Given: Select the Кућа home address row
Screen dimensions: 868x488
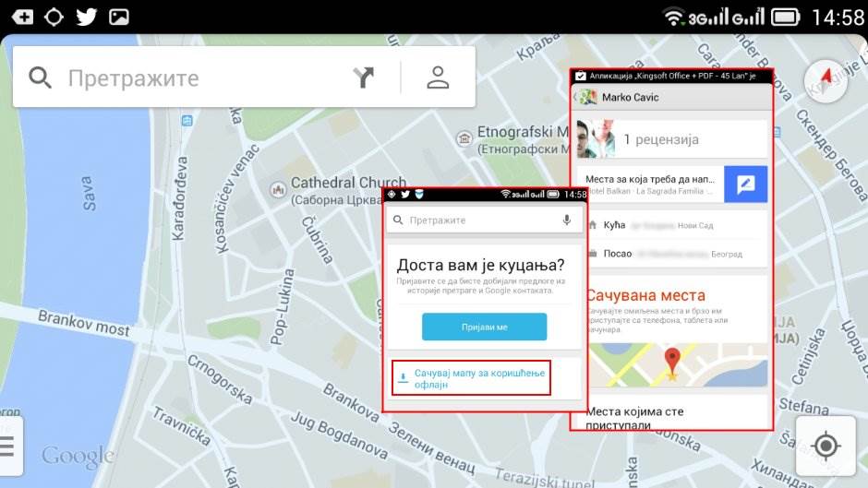Looking at the screenshot, I should pos(671,225).
